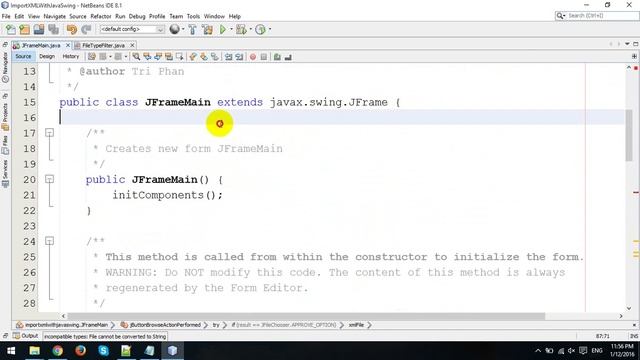
Task: Click the Profile Project clock icon
Action: (x=260, y=29)
